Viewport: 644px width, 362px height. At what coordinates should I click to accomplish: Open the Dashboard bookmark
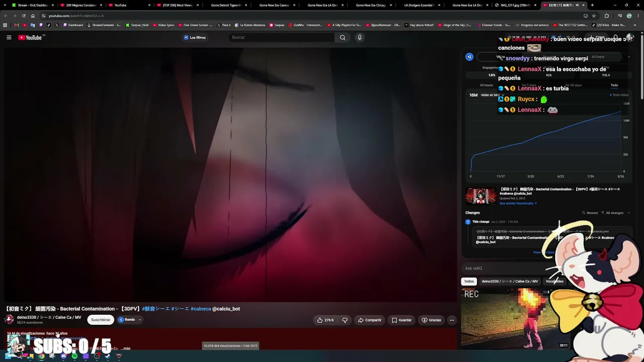[x=73, y=25]
